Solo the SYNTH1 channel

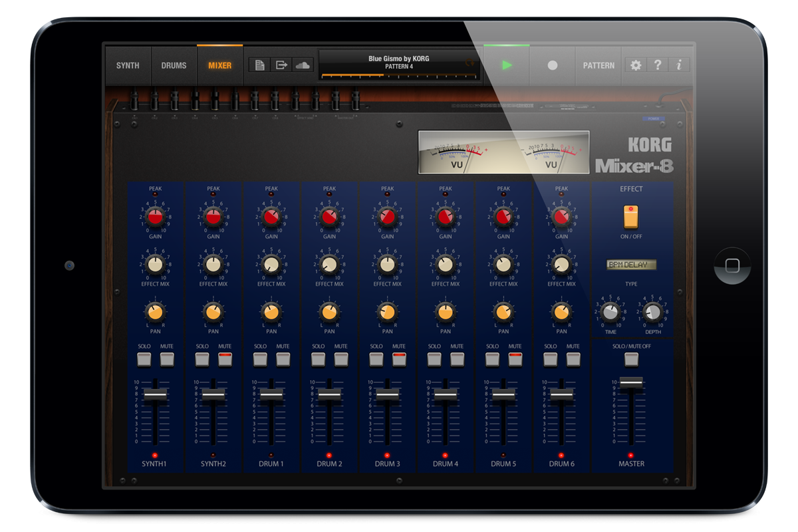pyautogui.click(x=144, y=359)
